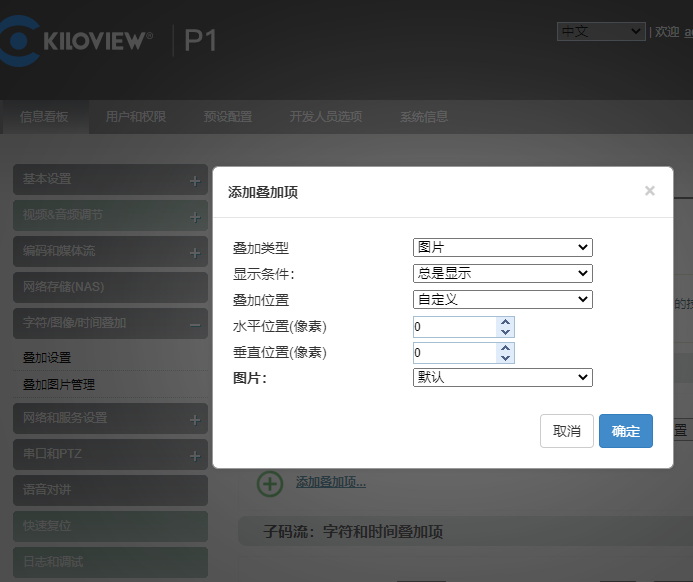693x582 pixels.
Task: Switch to the 系统信息 tab
Action: (x=424, y=117)
